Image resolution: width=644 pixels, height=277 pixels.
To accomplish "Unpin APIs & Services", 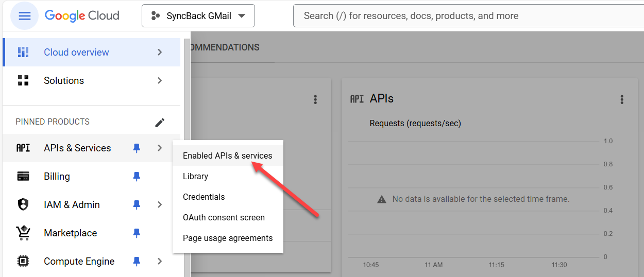I will point(137,148).
